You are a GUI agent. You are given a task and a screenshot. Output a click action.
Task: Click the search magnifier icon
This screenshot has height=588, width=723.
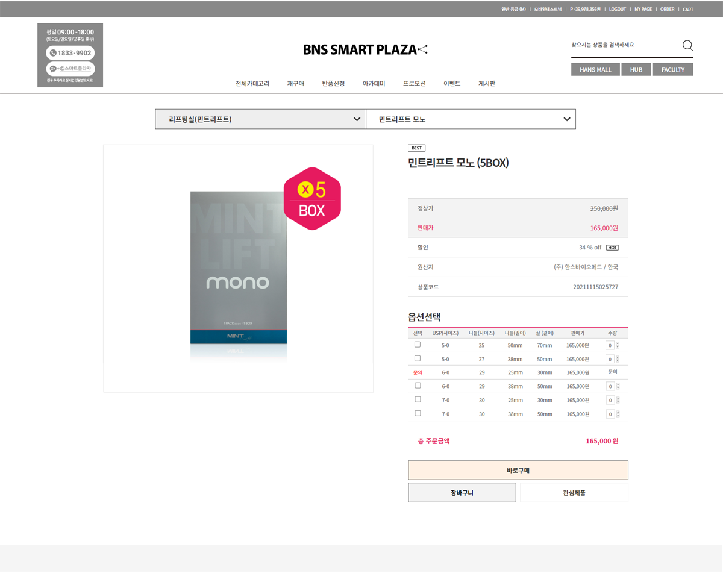687,45
